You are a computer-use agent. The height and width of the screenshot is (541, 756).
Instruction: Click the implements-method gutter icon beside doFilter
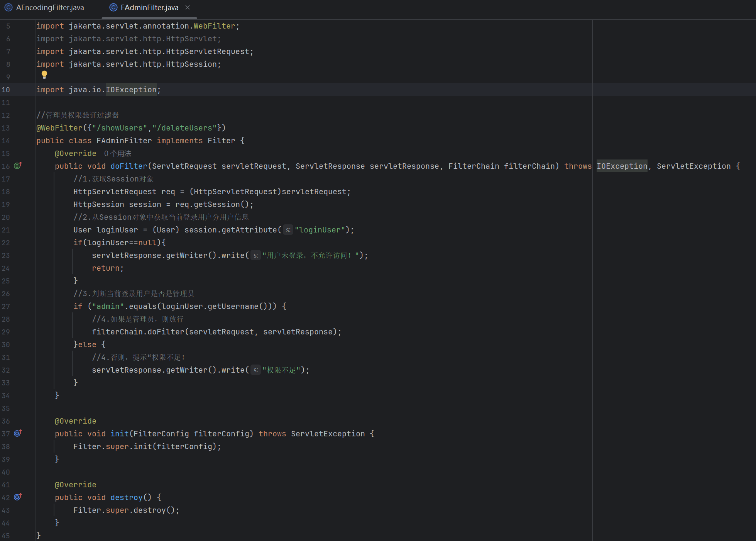pyautogui.click(x=18, y=166)
